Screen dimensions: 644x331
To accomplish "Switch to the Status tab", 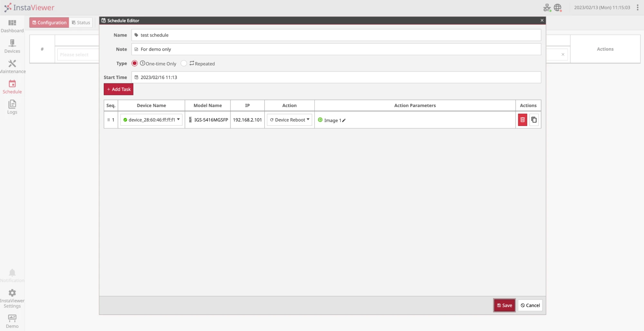I will point(81,23).
